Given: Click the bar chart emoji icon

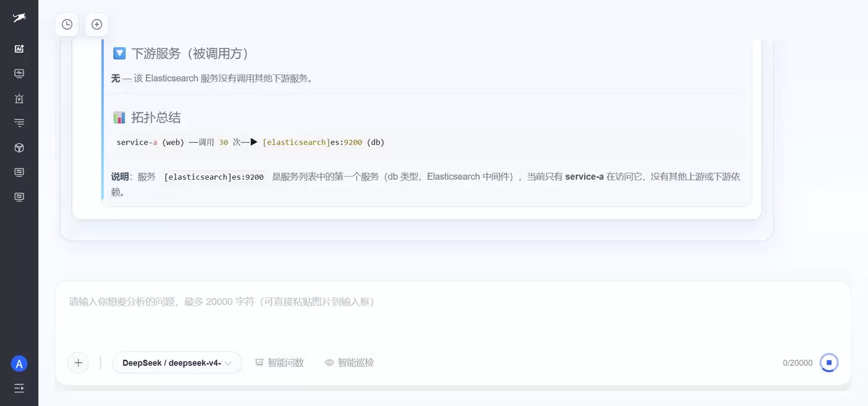Looking at the screenshot, I should point(120,118).
